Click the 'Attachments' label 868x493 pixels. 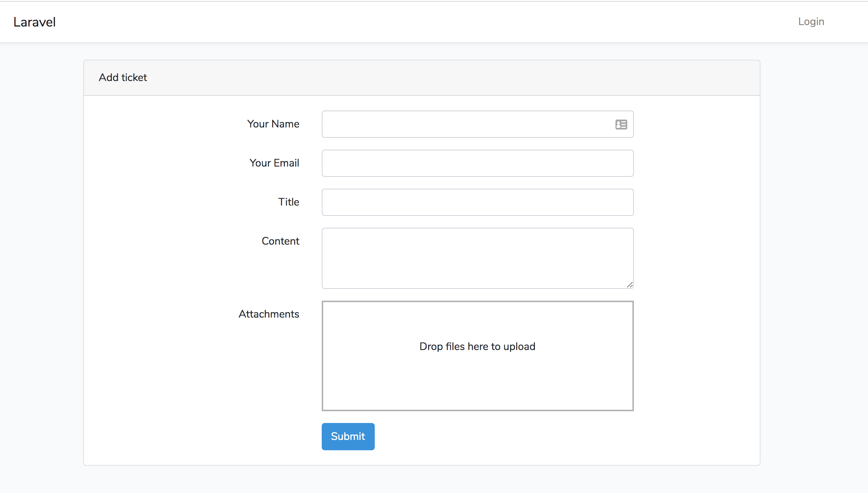click(x=269, y=314)
